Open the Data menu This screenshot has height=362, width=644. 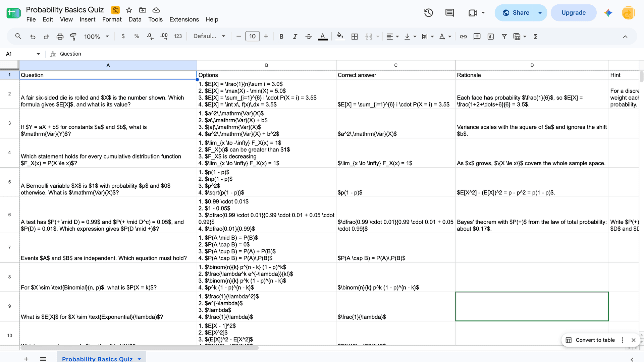(135, 19)
